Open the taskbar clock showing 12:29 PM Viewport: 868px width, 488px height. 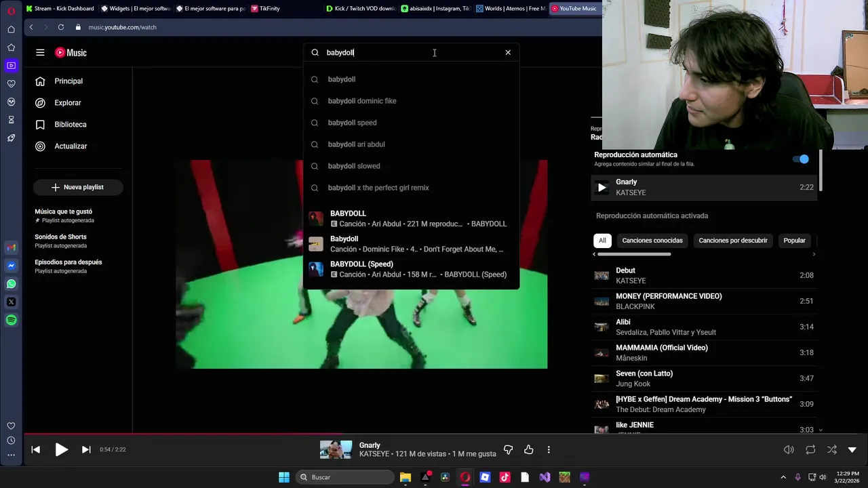(847, 477)
